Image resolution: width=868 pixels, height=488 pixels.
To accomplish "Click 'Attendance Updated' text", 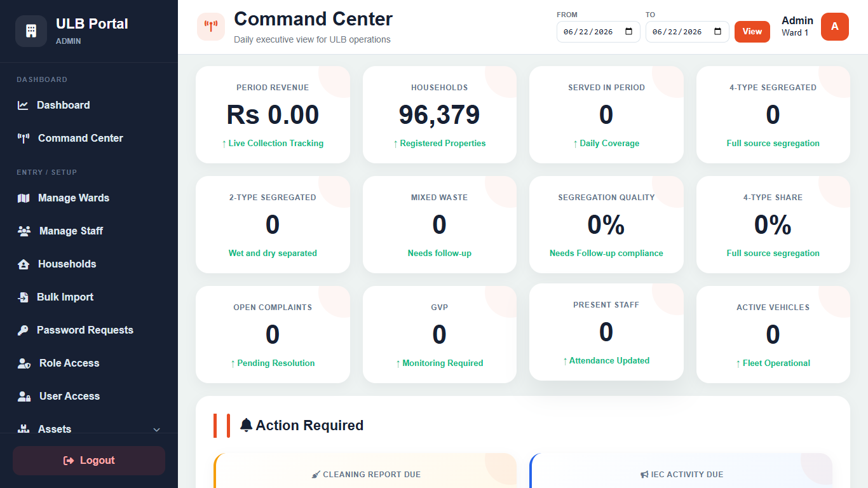I will coord(609,361).
